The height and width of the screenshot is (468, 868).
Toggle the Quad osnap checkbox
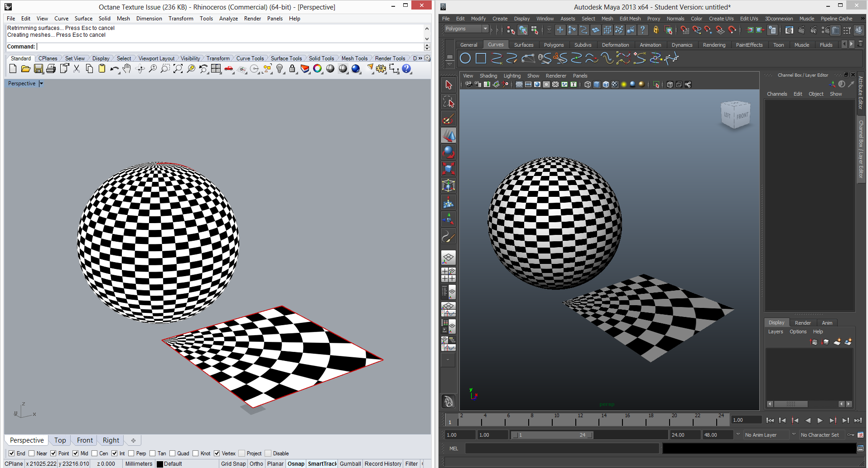pos(173,453)
